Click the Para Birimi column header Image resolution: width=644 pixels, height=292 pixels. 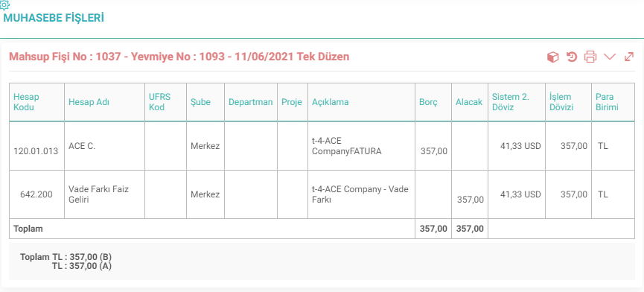pos(607,102)
